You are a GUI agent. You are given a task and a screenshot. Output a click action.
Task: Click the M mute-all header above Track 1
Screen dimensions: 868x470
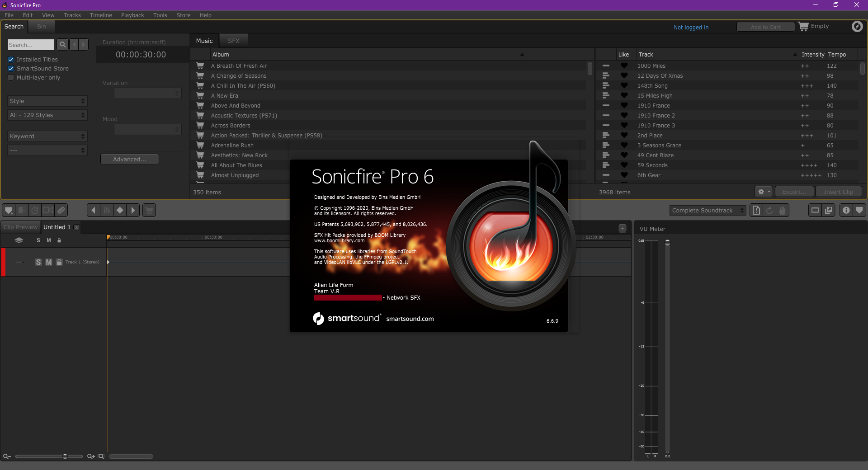coord(49,240)
